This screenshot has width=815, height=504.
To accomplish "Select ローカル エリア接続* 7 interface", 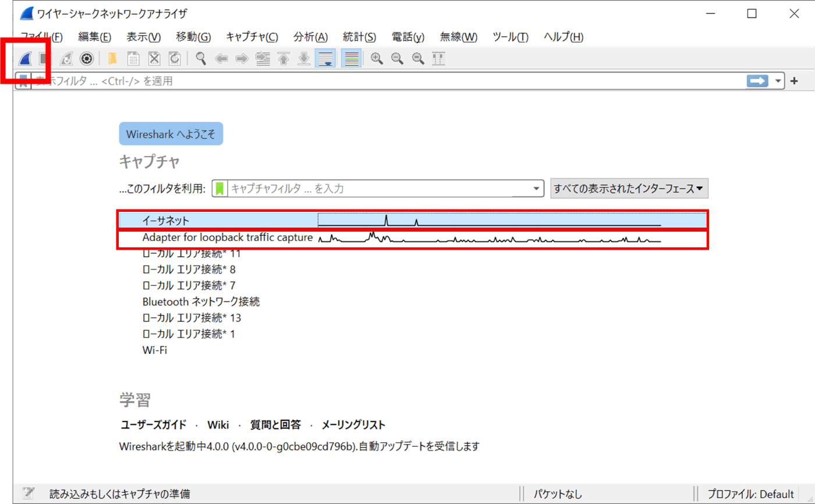I will click(x=189, y=286).
